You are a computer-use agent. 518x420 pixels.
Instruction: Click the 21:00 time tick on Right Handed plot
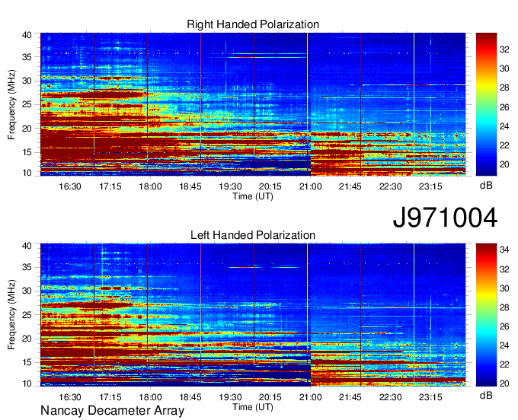coord(310,186)
